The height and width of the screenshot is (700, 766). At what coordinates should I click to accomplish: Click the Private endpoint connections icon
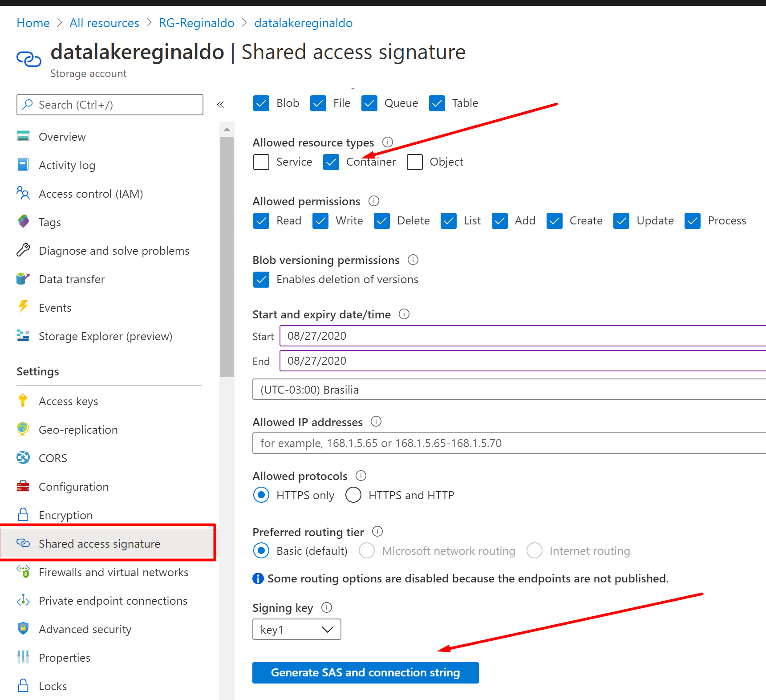coord(23,600)
